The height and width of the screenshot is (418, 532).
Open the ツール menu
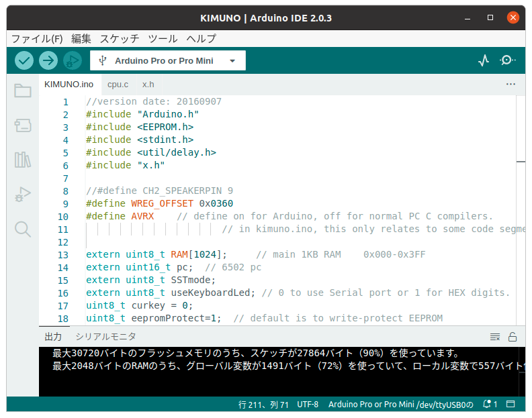coord(163,39)
